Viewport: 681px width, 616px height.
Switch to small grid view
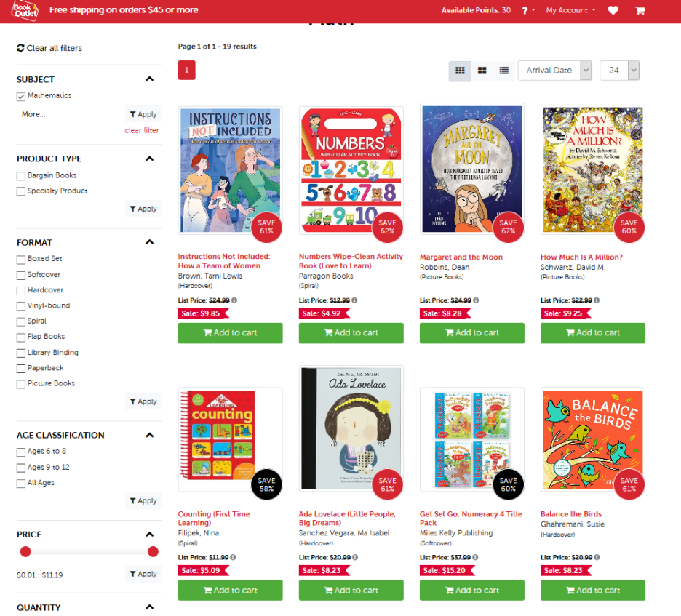point(460,71)
